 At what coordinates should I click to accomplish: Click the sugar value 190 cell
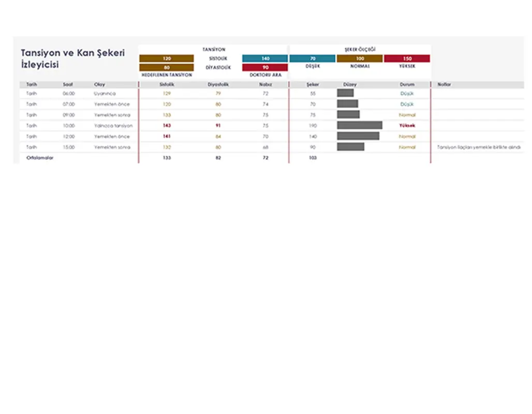312,126
